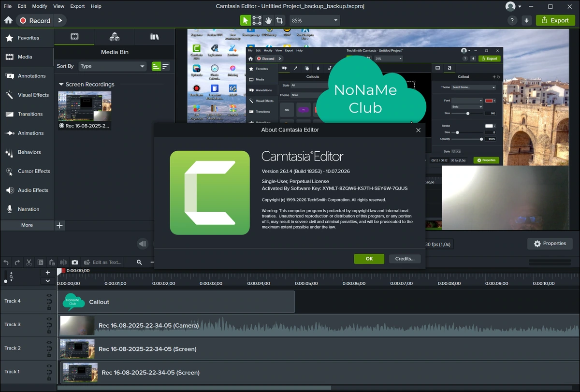The height and width of the screenshot is (392, 580).
Task: Confirm About dialog with OK
Action: 369,259
